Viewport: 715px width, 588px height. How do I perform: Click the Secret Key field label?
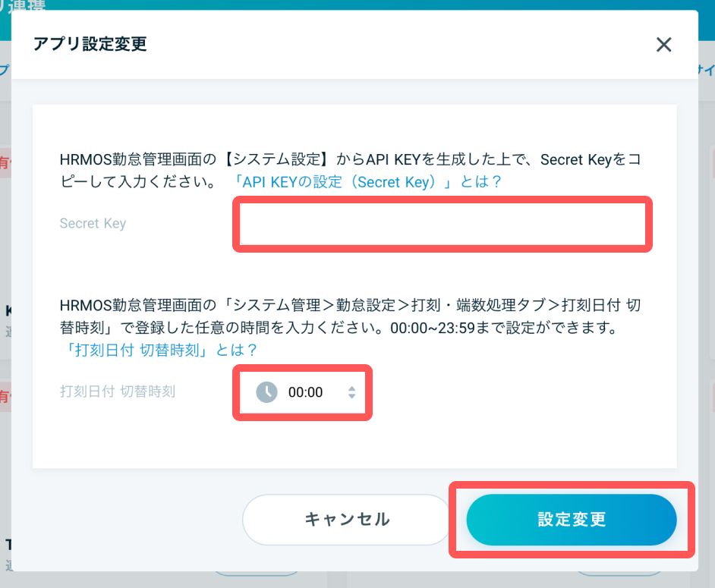pos(93,224)
